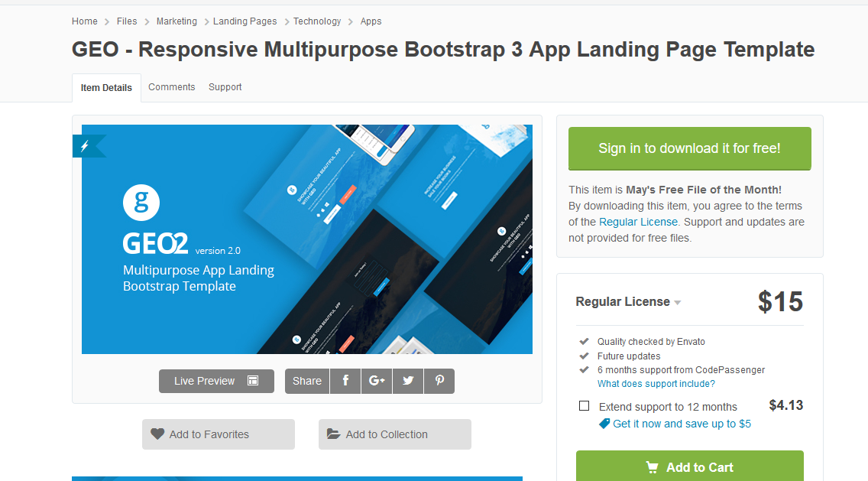Click the heart icon in Add to Favorites

[157, 434]
